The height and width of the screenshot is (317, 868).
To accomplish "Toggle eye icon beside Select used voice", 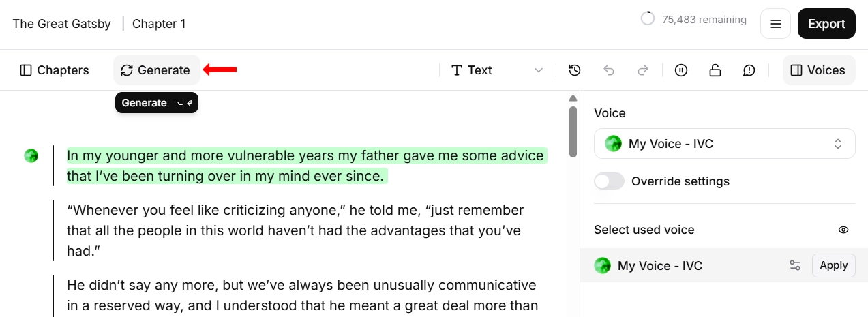I will click(x=843, y=230).
